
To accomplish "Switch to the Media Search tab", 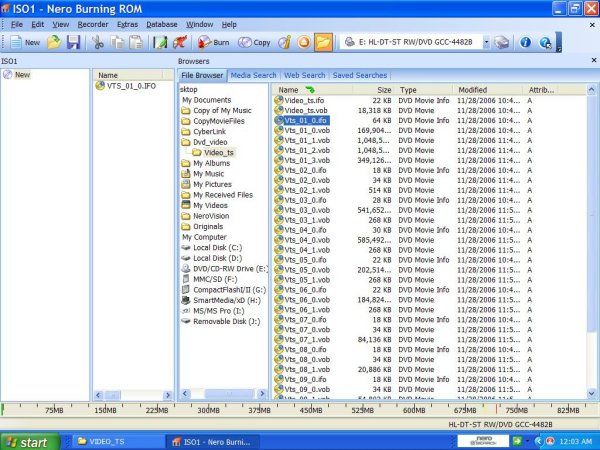I will 253,75.
